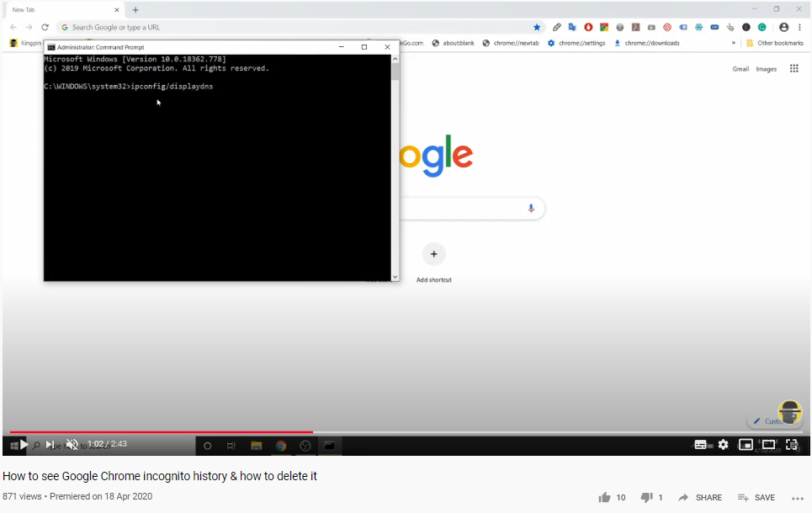Open the Google apps grid
This screenshot has height=513, width=812.
pyautogui.click(x=793, y=68)
